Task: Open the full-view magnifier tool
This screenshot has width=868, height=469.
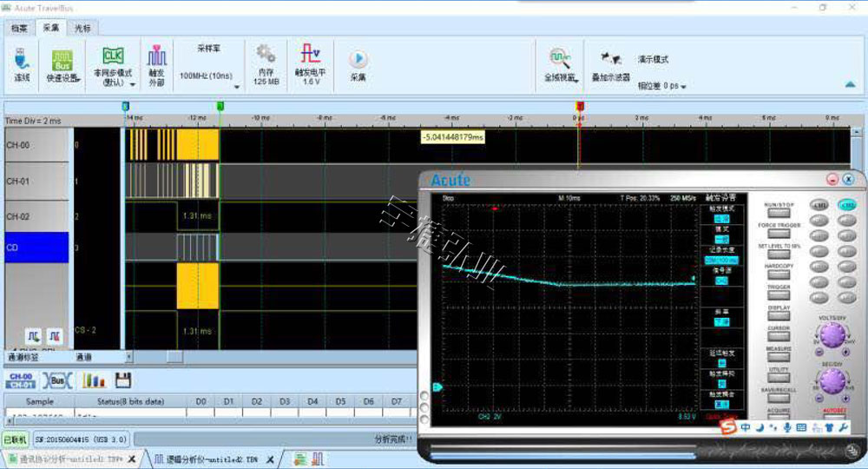Action: tap(560, 58)
